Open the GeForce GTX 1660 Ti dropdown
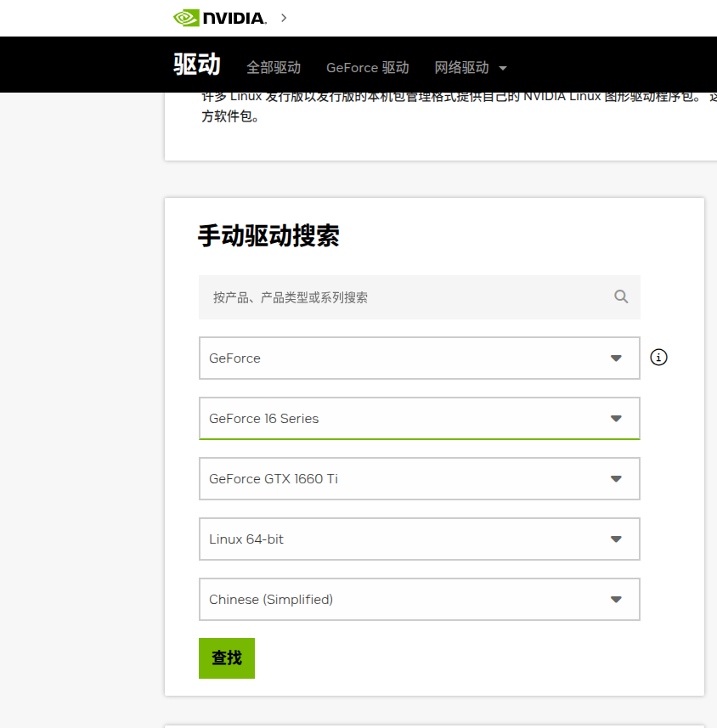The height and width of the screenshot is (728, 717). tap(420, 478)
